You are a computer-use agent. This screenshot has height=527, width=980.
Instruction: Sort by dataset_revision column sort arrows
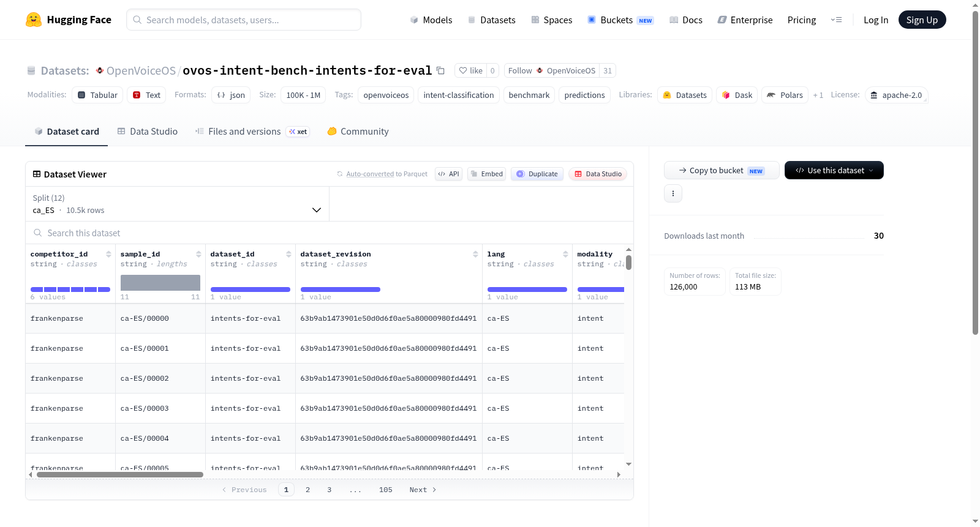tap(475, 254)
